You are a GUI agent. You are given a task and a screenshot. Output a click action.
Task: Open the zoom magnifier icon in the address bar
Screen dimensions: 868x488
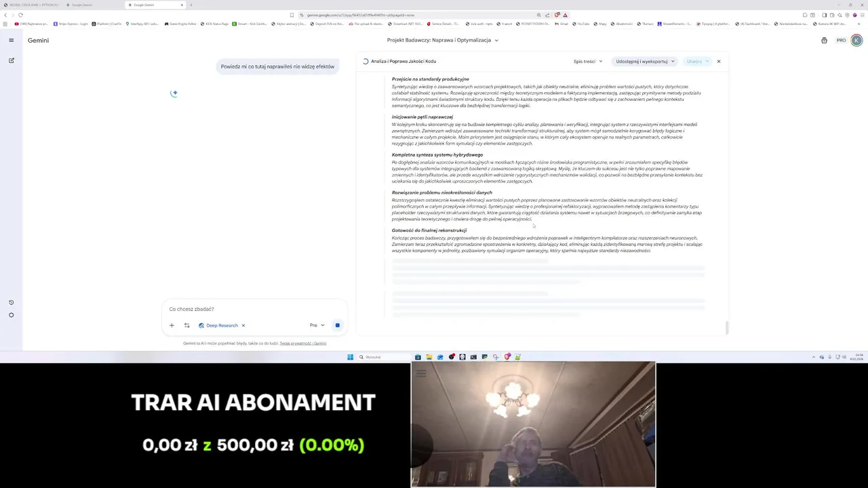539,15
